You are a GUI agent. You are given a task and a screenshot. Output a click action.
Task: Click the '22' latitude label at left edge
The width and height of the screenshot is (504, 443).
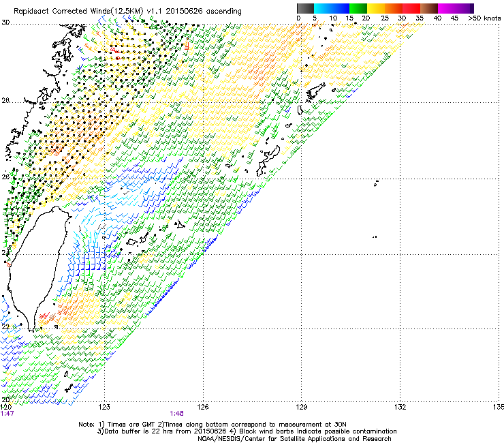(x=5, y=327)
